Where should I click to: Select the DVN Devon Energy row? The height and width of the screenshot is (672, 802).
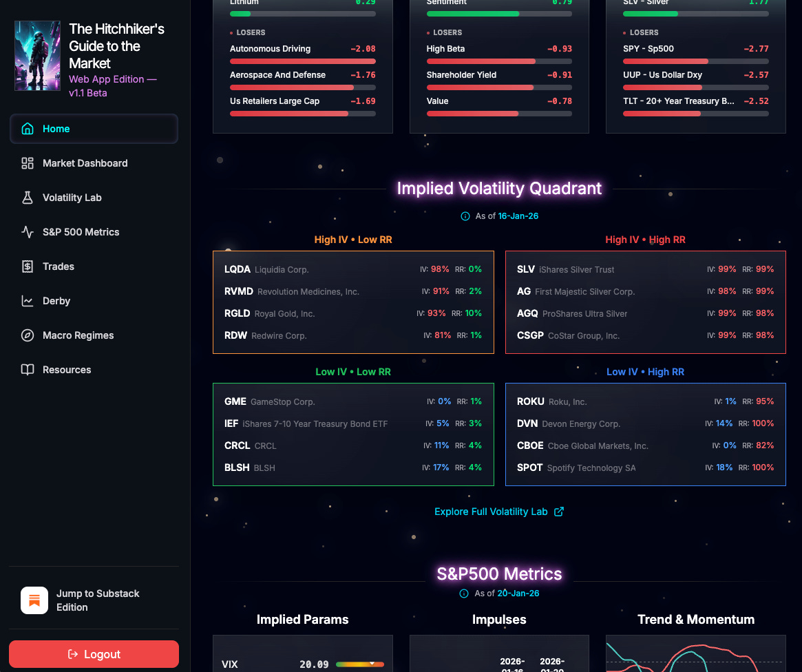point(646,423)
